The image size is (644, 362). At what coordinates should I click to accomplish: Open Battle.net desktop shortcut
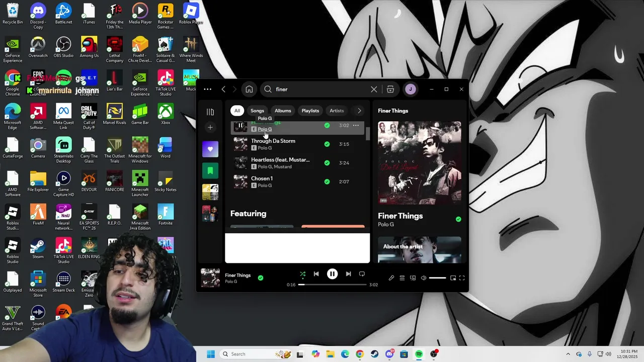(x=63, y=14)
